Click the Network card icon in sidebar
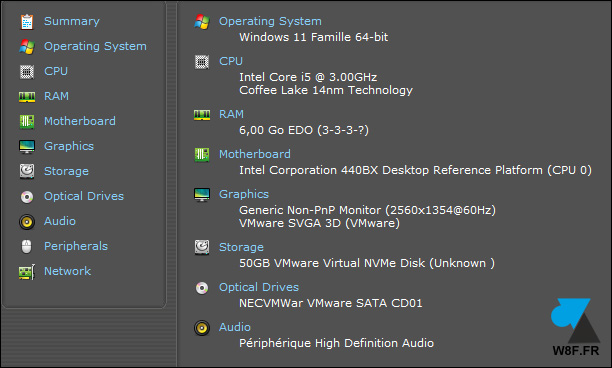Viewport: 612px width, 368px height. (27, 272)
